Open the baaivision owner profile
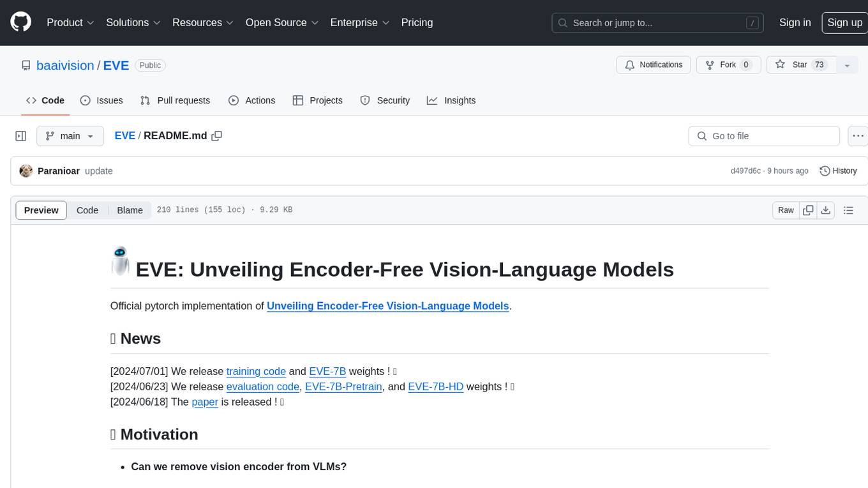This screenshot has width=868, height=488. 65,65
